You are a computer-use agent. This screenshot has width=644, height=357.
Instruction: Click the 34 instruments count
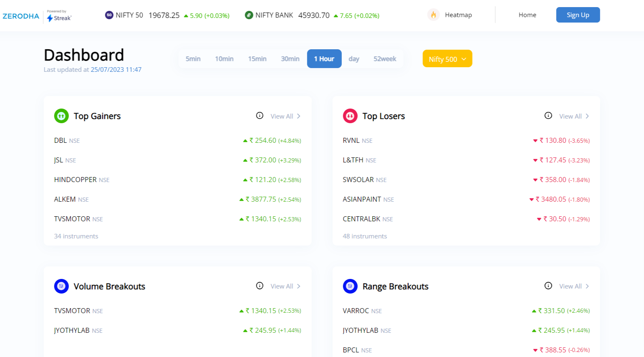click(x=76, y=236)
